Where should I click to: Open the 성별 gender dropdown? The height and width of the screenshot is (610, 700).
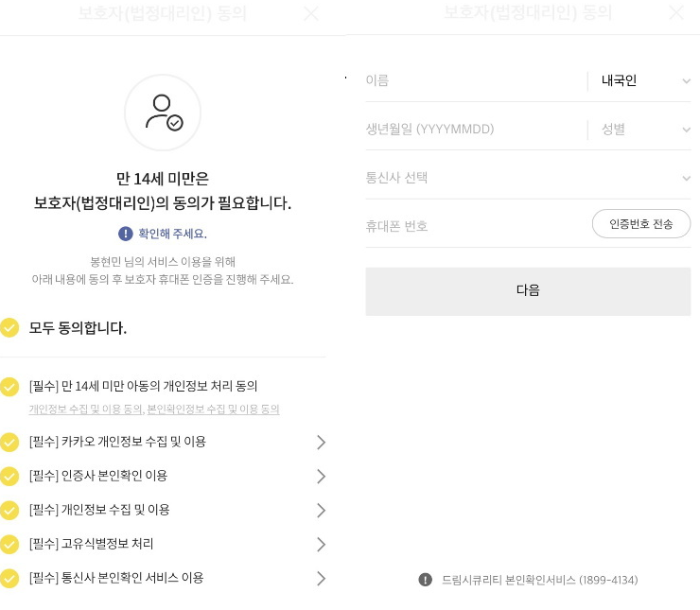pyautogui.click(x=644, y=130)
